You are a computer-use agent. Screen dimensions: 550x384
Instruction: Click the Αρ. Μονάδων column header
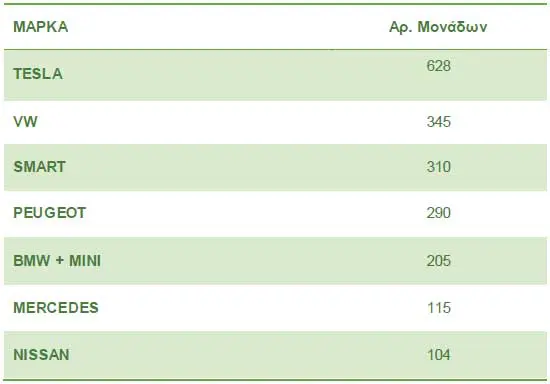438,27
